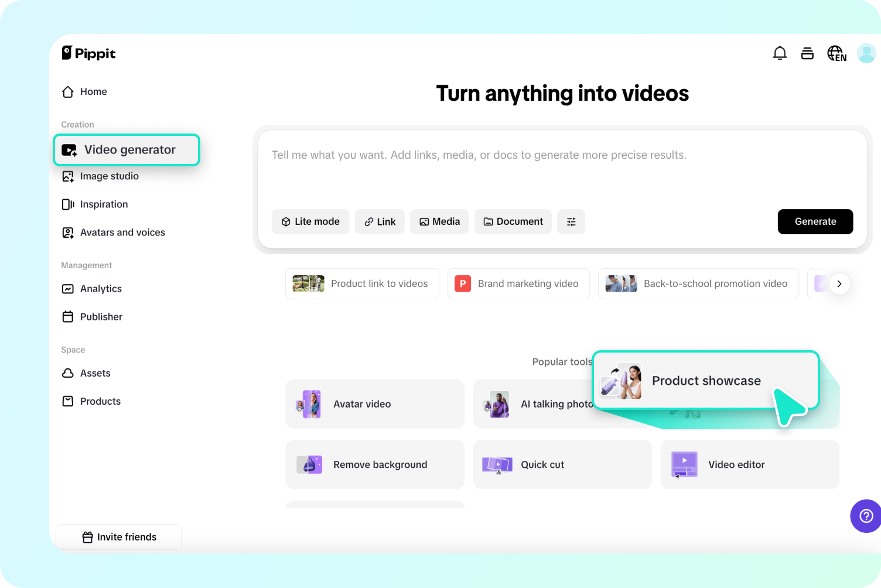
Task: Open the Document attachment option
Action: point(513,221)
